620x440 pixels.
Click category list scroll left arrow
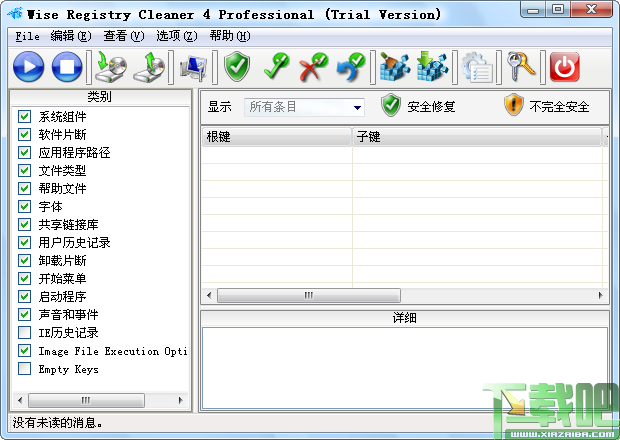point(20,400)
